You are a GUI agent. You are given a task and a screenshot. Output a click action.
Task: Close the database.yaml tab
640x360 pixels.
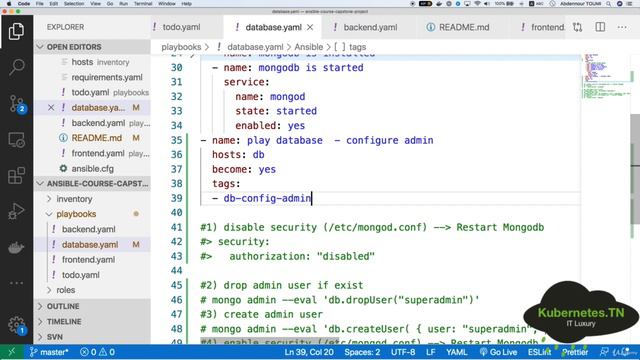pyautogui.click(x=310, y=27)
